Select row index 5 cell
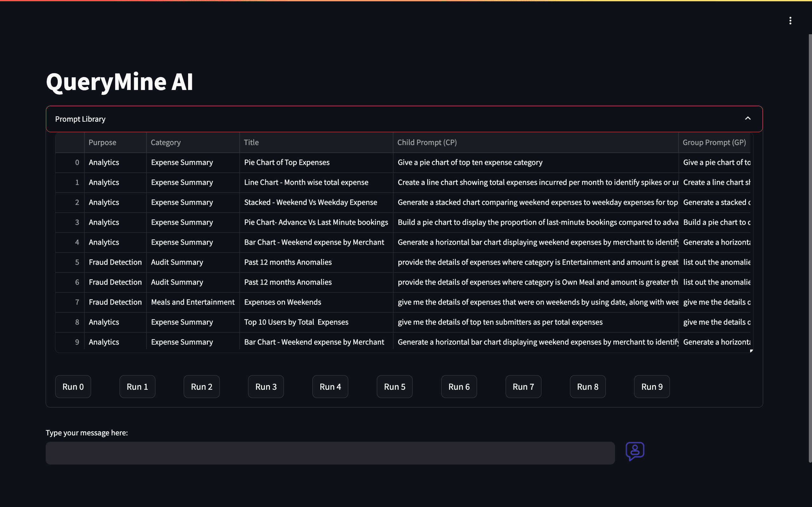812x507 pixels. [x=70, y=262]
